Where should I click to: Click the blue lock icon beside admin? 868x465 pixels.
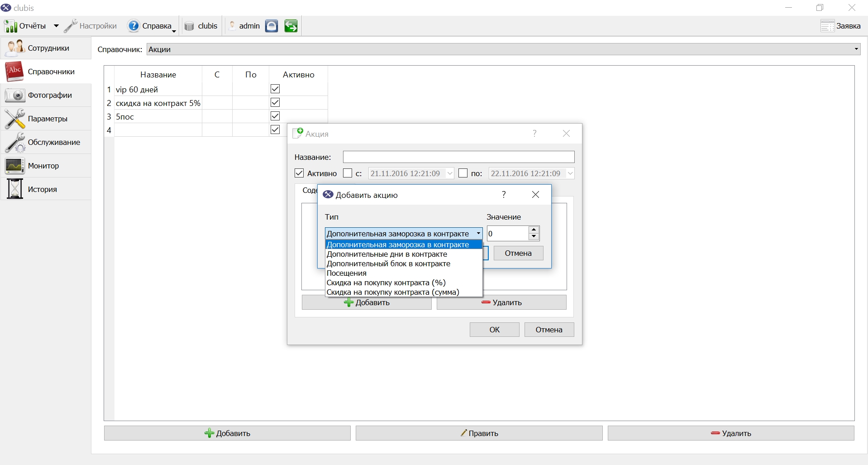[x=272, y=26]
